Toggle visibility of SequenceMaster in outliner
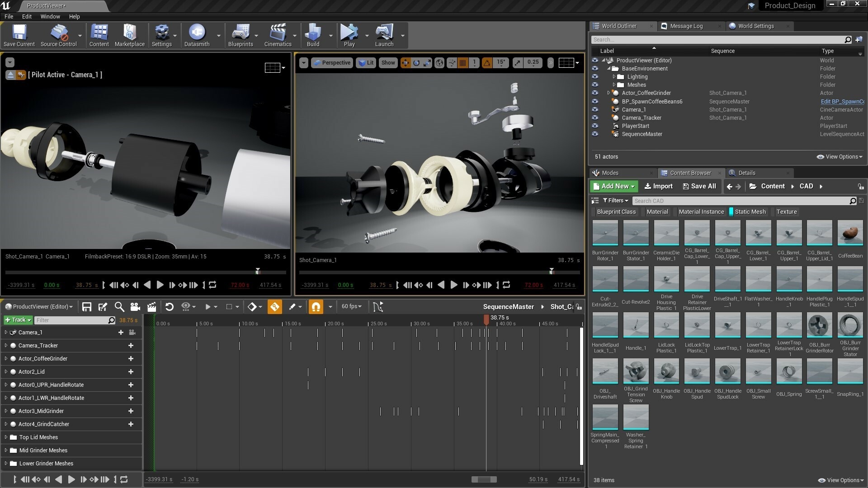The height and width of the screenshot is (488, 868). tap(594, 134)
